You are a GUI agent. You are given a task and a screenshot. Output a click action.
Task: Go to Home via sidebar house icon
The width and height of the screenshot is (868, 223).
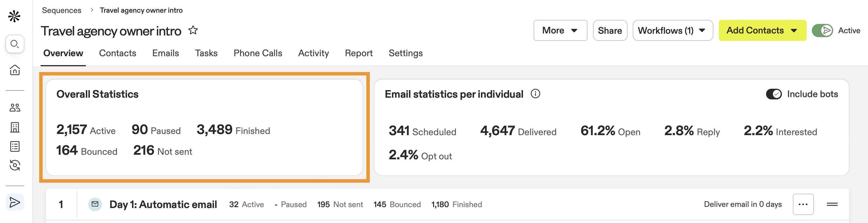(x=15, y=70)
